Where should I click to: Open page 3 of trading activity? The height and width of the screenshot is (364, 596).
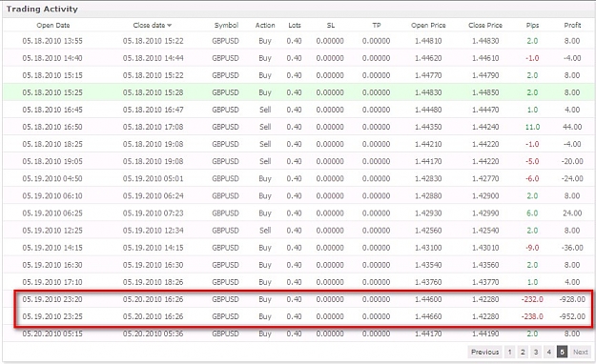click(x=536, y=352)
